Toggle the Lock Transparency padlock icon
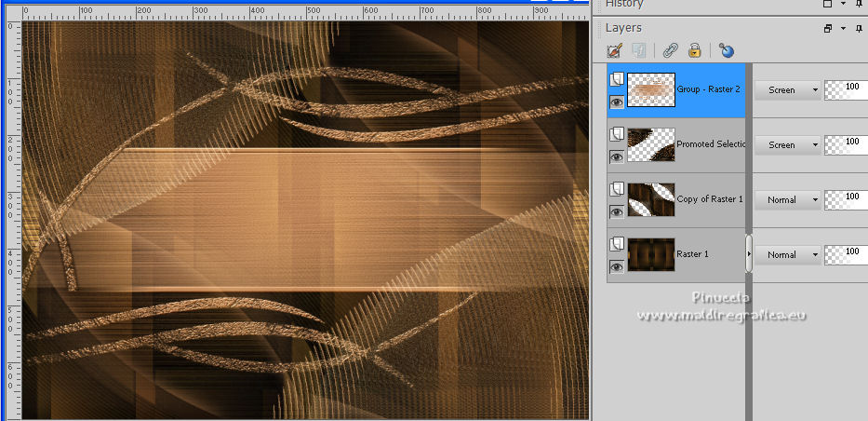The image size is (868, 421). tap(694, 51)
